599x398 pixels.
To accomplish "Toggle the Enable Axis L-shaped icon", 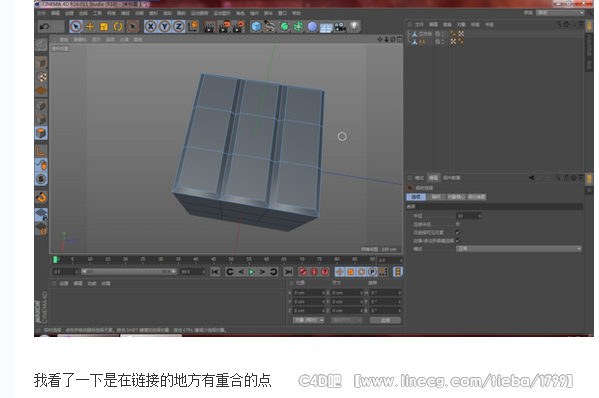I will coord(41,150).
